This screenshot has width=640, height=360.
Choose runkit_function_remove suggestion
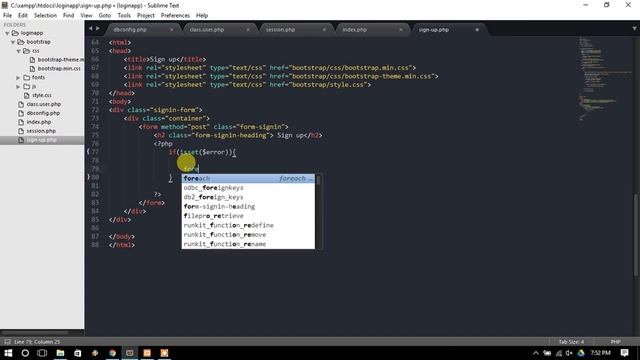tap(248, 235)
